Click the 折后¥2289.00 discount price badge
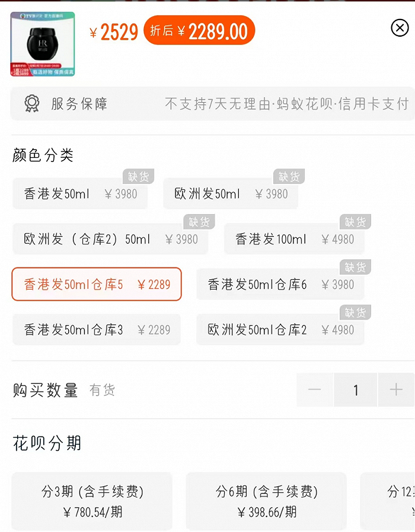The image size is (415, 532). point(199,28)
